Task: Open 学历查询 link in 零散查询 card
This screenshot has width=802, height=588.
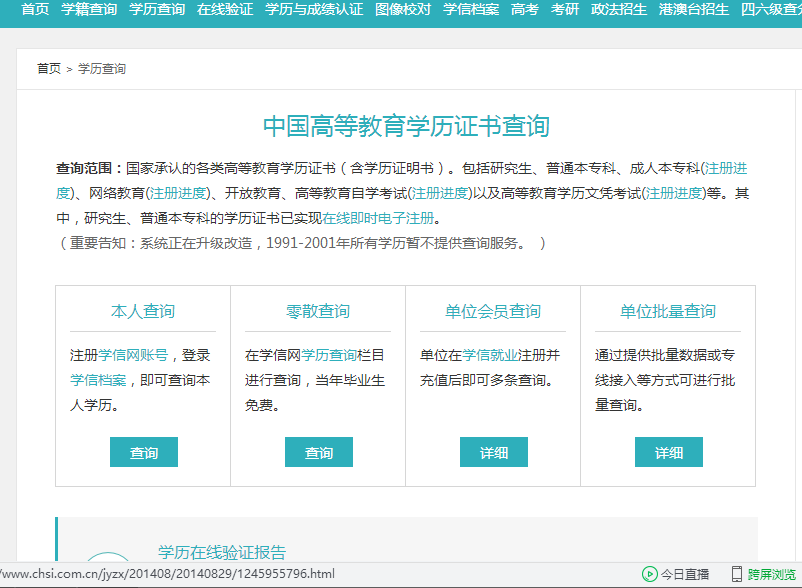Action: coord(329,355)
